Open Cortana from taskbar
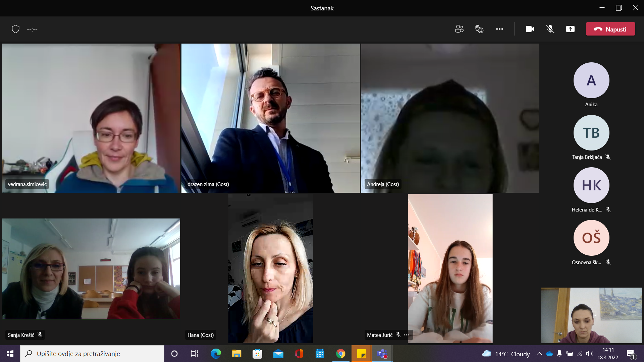 pos(174,354)
